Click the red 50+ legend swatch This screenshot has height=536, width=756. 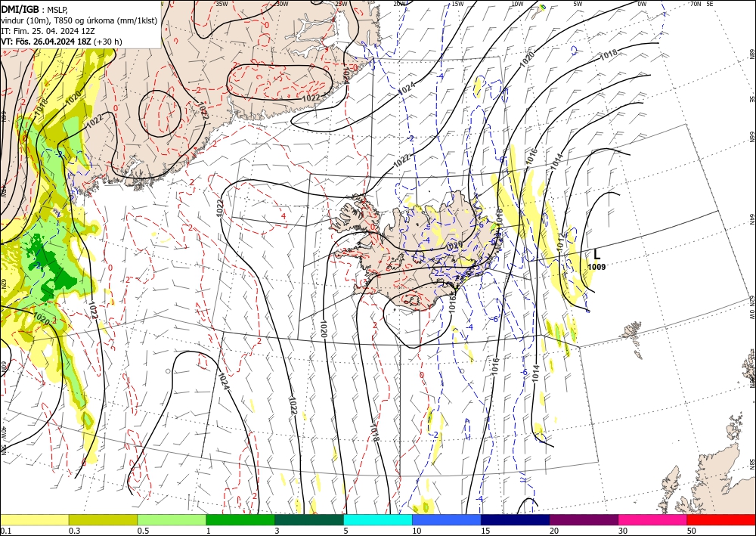click(721, 519)
